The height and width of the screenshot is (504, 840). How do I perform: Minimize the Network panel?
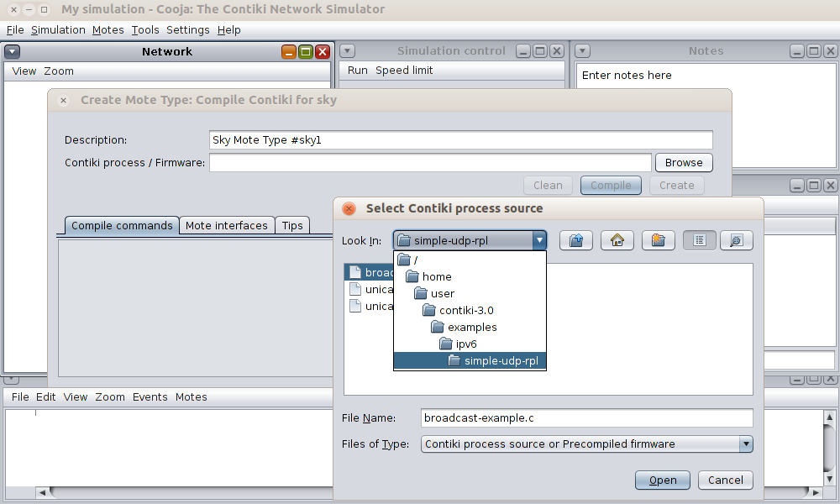coord(289,51)
